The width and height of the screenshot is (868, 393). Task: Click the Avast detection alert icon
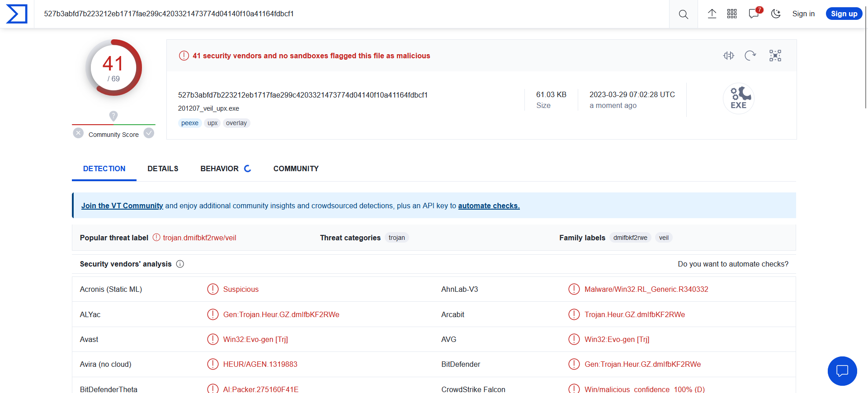212,339
